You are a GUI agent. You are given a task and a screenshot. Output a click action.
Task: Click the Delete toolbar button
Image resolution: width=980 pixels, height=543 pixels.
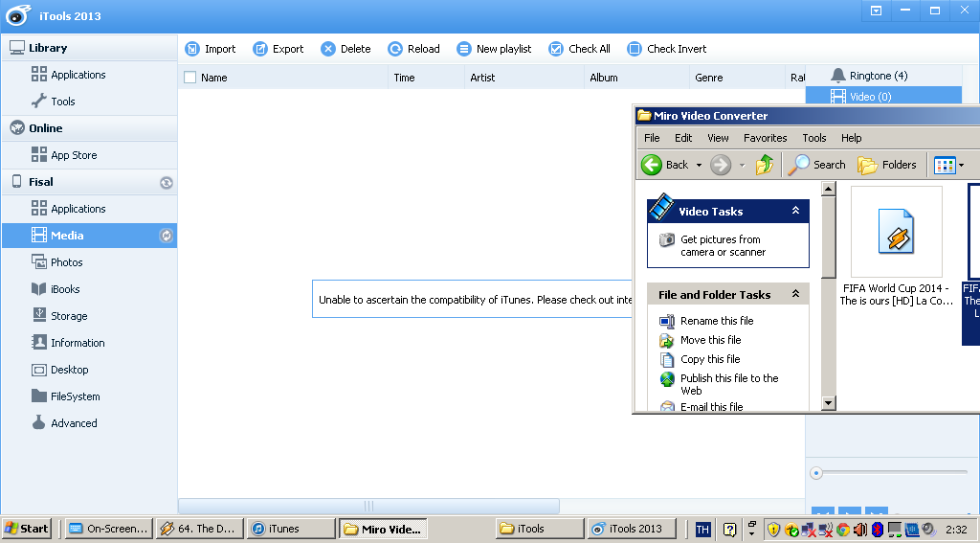coord(345,49)
